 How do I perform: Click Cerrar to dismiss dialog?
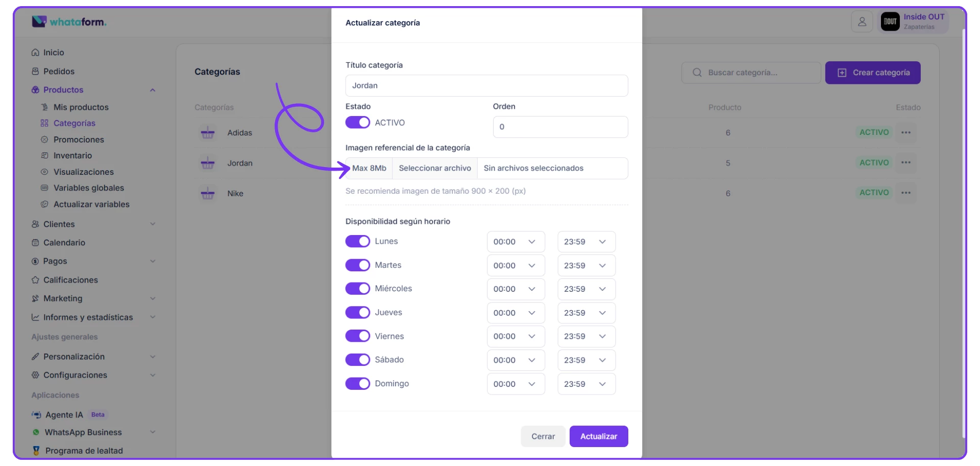(543, 436)
